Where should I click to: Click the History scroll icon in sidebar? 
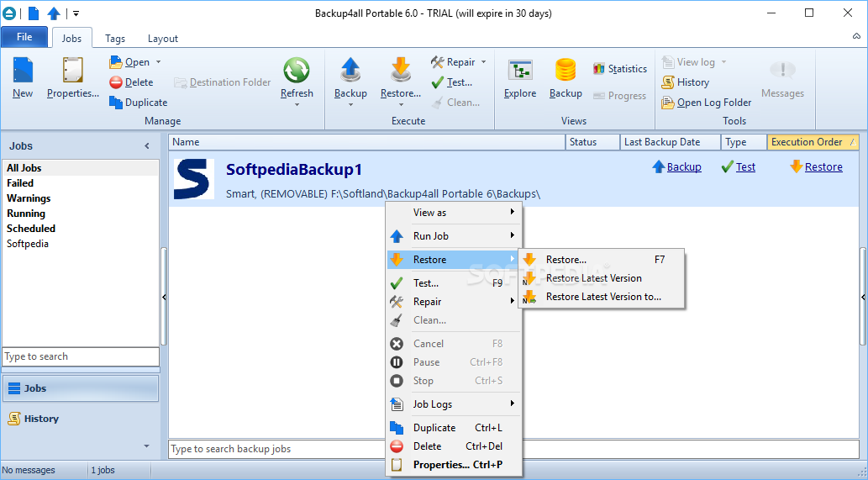(x=14, y=419)
